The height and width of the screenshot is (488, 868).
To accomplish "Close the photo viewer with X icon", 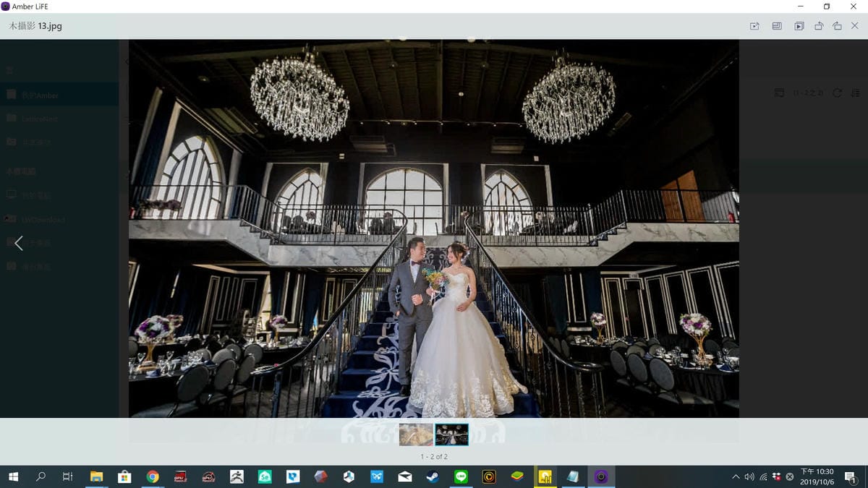I will 854,26.
